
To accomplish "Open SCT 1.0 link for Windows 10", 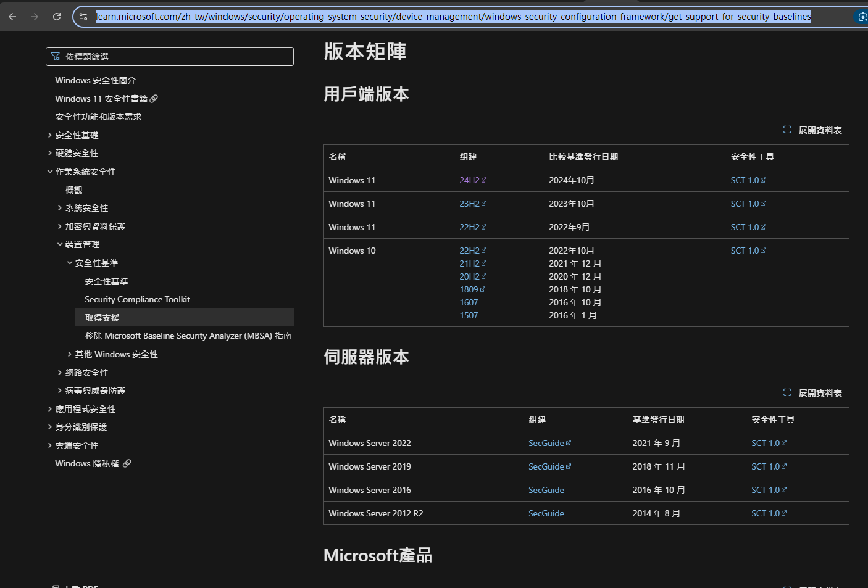I will click(x=748, y=251).
